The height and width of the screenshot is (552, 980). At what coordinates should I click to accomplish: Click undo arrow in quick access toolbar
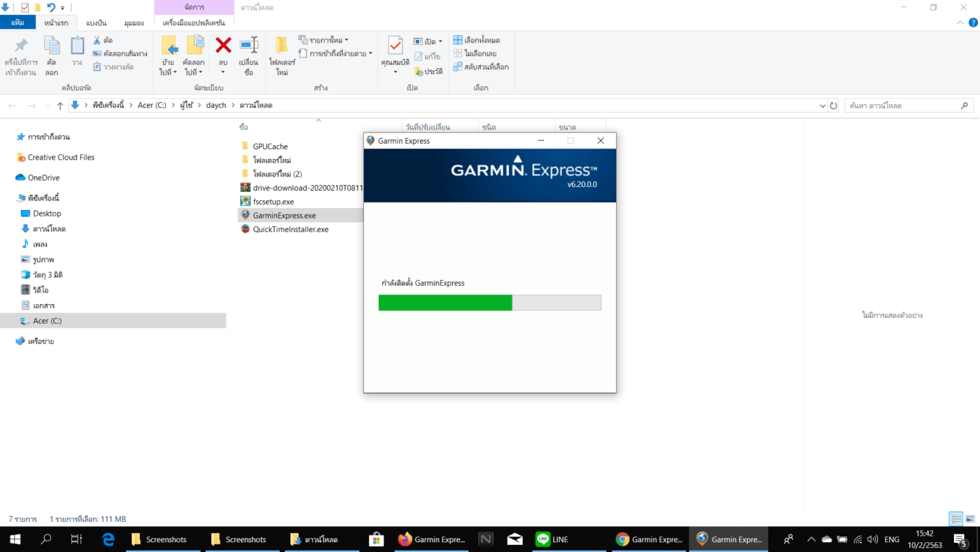point(51,8)
